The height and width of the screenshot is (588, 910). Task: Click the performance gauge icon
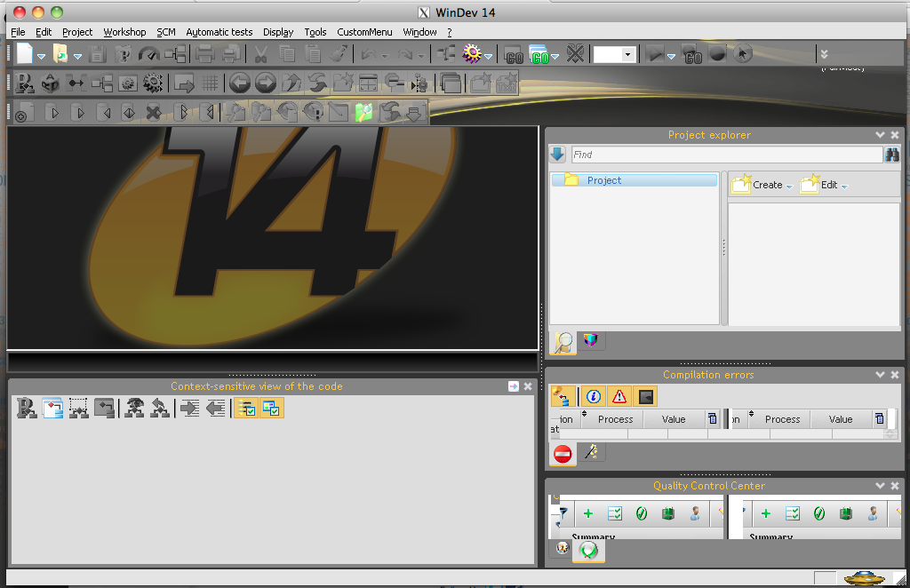coord(148,54)
